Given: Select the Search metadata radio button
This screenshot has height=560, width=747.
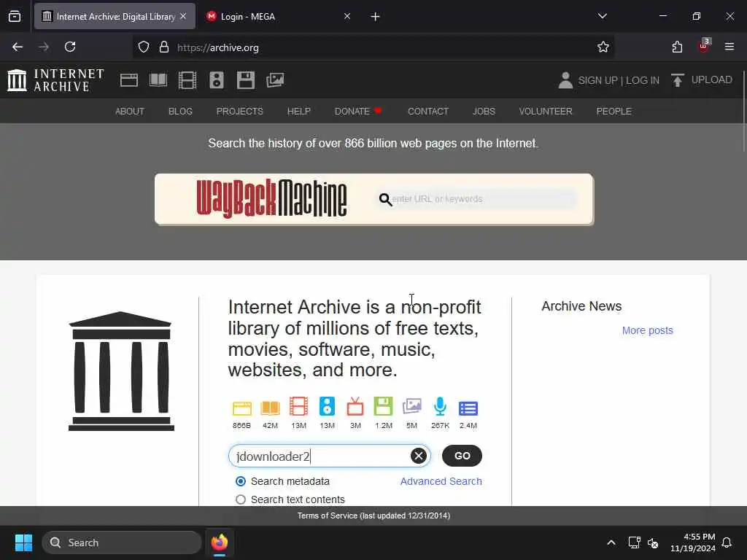Looking at the screenshot, I should click(x=241, y=481).
